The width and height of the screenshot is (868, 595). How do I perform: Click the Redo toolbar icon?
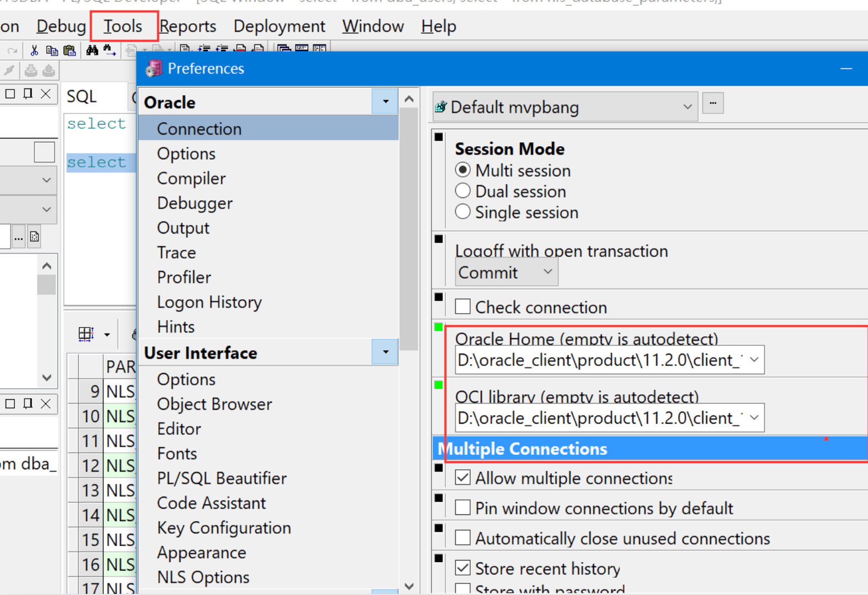[12, 51]
